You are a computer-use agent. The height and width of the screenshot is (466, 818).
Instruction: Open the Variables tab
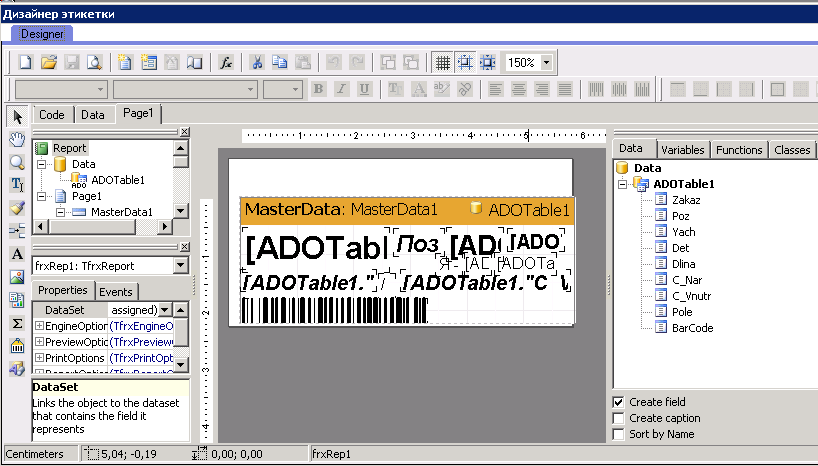[682, 150]
